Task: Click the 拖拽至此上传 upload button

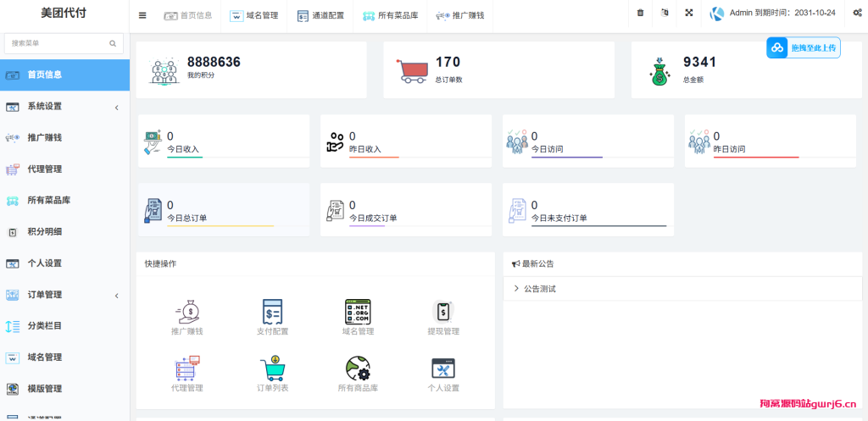Action: click(804, 47)
